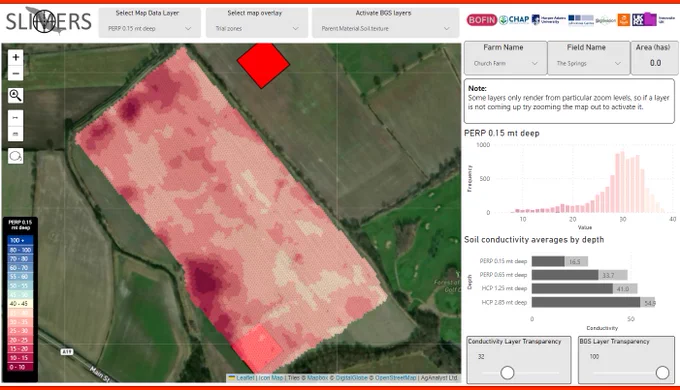This screenshot has width=680, height=390.
Task: Click BGS transparency value 100
Action: click(594, 357)
